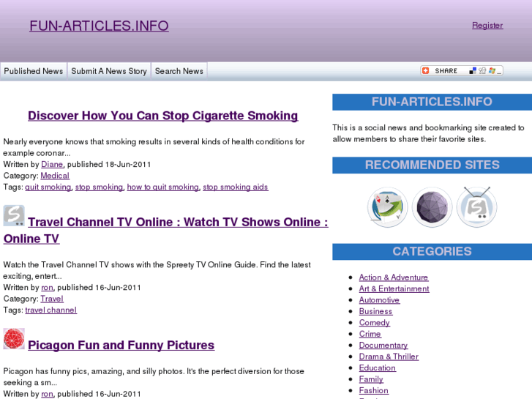This screenshot has height=399, width=532.
Task: Click the Register link
Action: 487,25
